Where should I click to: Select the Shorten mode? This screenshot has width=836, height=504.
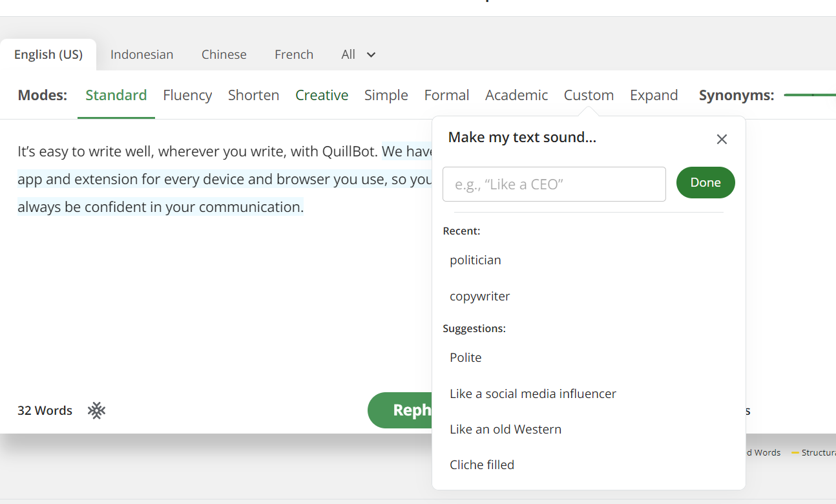pyautogui.click(x=253, y=96)
